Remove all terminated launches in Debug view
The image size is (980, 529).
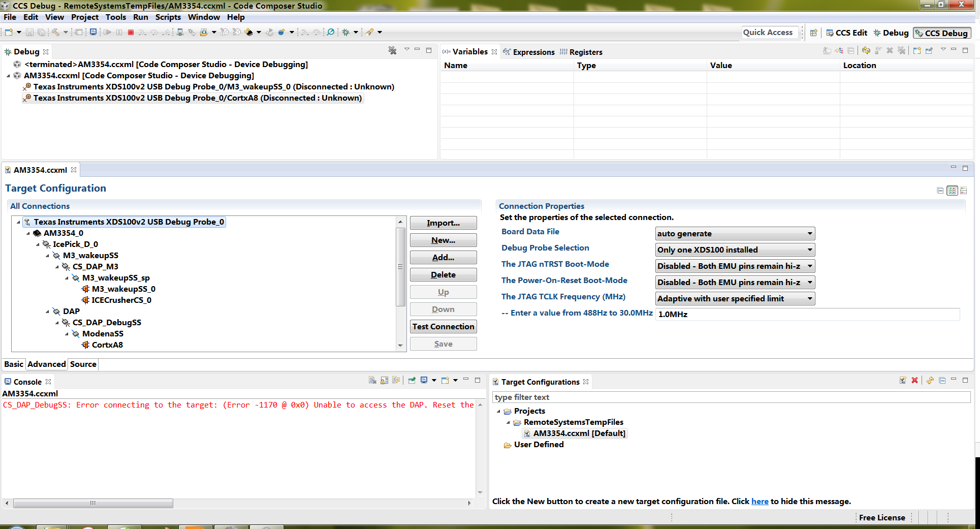(x=392, y=50)
